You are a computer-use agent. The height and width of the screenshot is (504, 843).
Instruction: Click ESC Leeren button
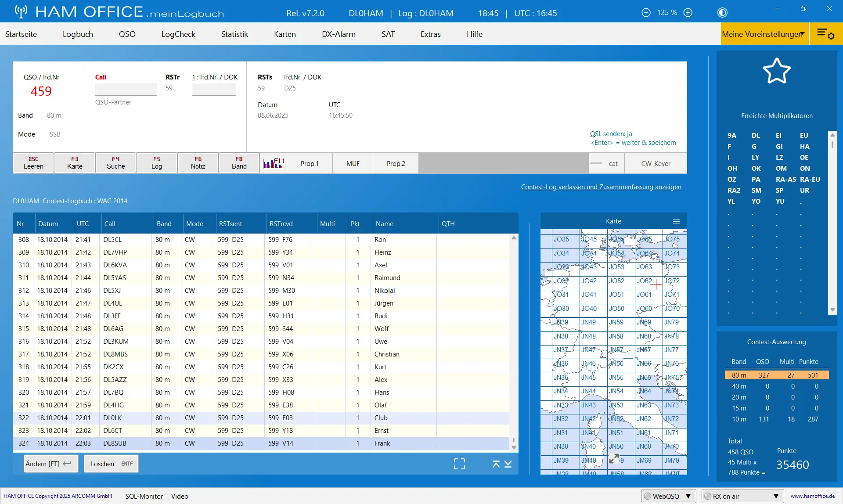coord(33,163)
